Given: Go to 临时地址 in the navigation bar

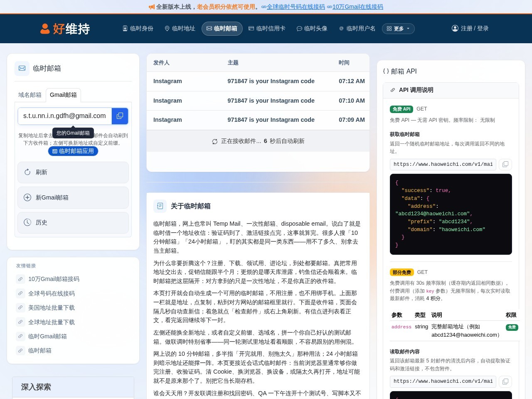Looking at the screenshot, I should (180, 29).
